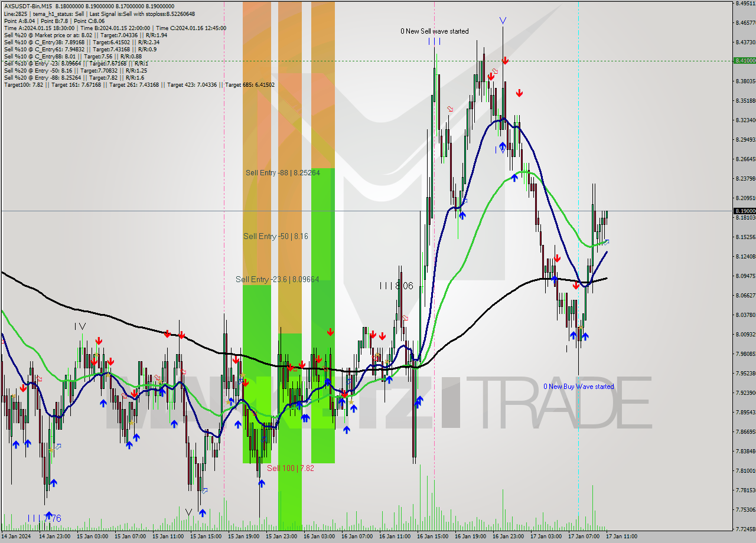Screen dimensions: 756x543
Task: Select the 'Sell %10 @ C_Entry88: 8.01' line
Action: tap(73, 56)
